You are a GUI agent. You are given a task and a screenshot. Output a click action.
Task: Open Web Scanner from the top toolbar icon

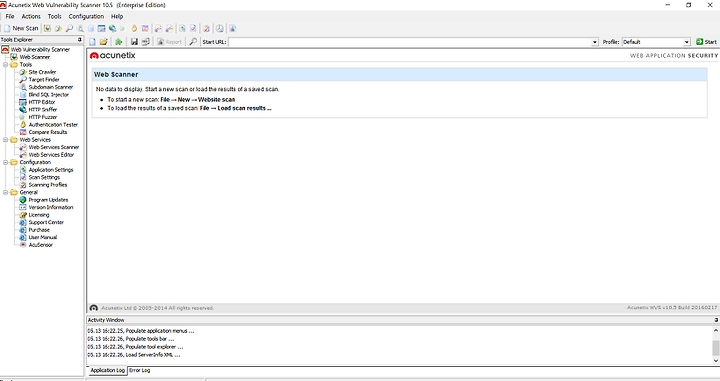click(47, 28)
